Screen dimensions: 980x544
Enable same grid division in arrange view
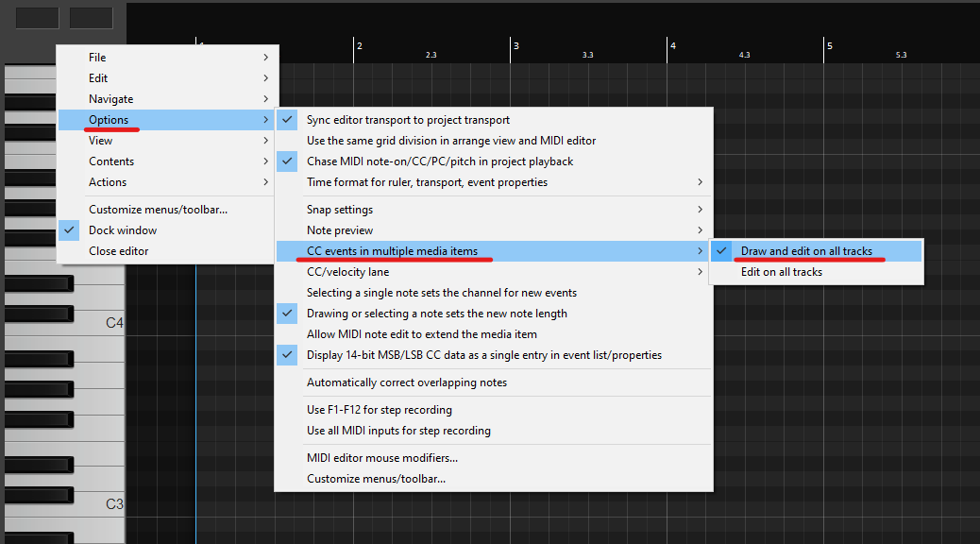coord(494,141)
